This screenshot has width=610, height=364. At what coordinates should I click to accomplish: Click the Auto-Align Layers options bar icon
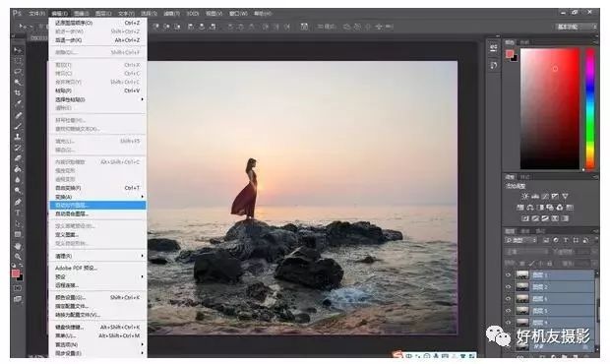point(304,27)
